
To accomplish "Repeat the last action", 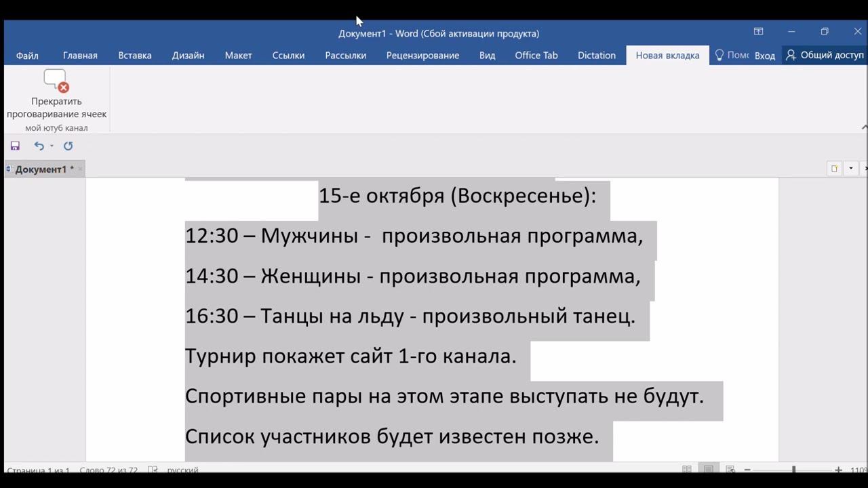I will [x=68, y=146].
